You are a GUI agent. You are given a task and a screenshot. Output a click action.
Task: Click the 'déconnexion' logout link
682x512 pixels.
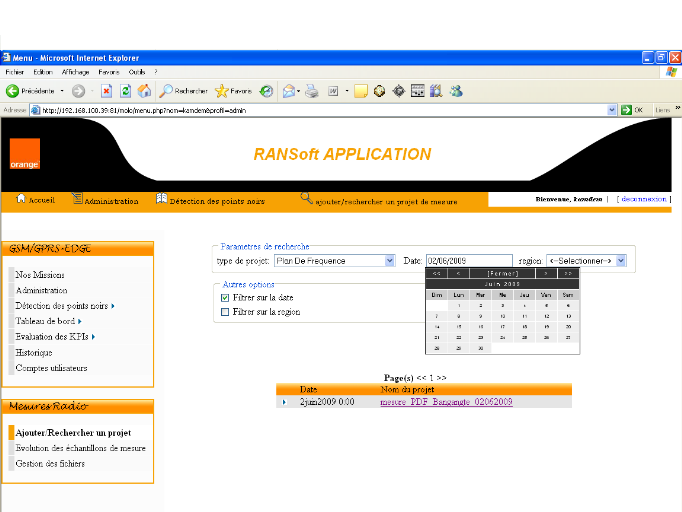(643, 199)
